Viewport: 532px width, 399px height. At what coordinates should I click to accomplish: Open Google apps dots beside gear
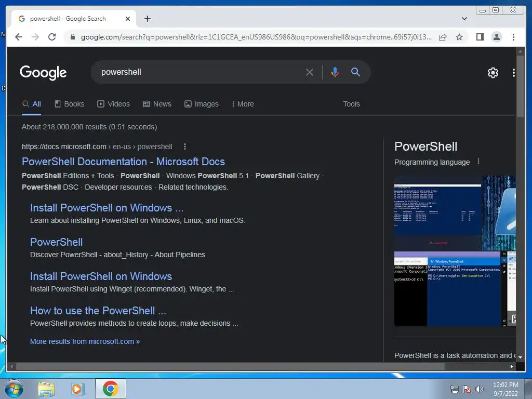(514, 73)
